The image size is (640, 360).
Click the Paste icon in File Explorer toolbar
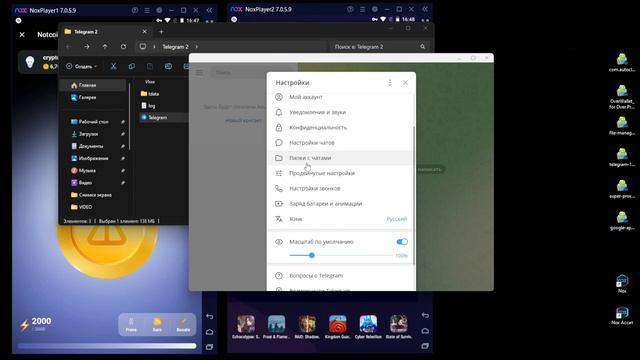[x=150, y=67]
